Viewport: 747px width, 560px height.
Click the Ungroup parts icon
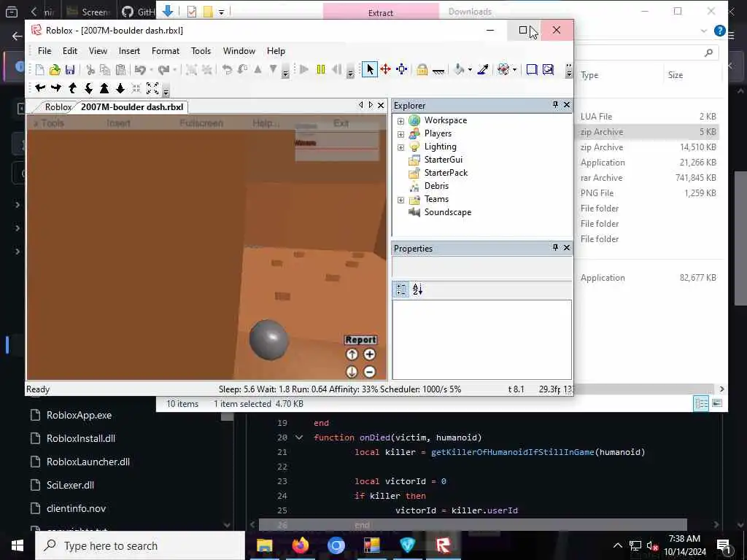[206, 70]
